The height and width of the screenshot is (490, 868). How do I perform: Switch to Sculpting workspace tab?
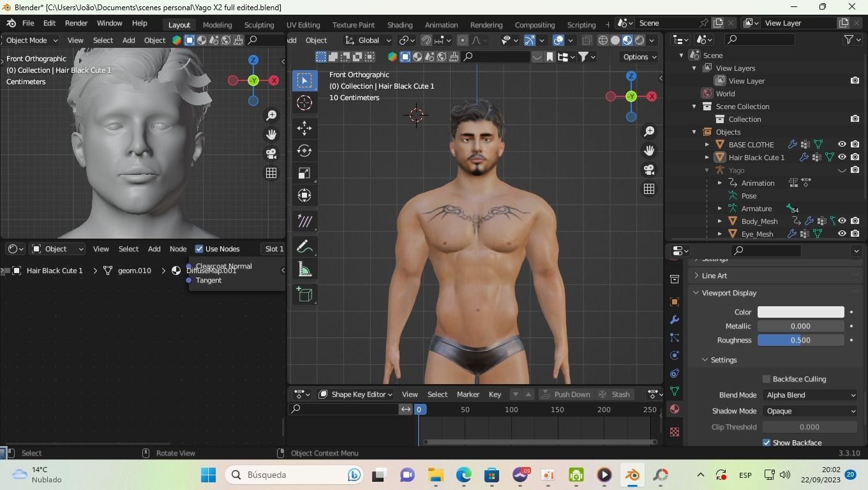(x=259, y=25)
